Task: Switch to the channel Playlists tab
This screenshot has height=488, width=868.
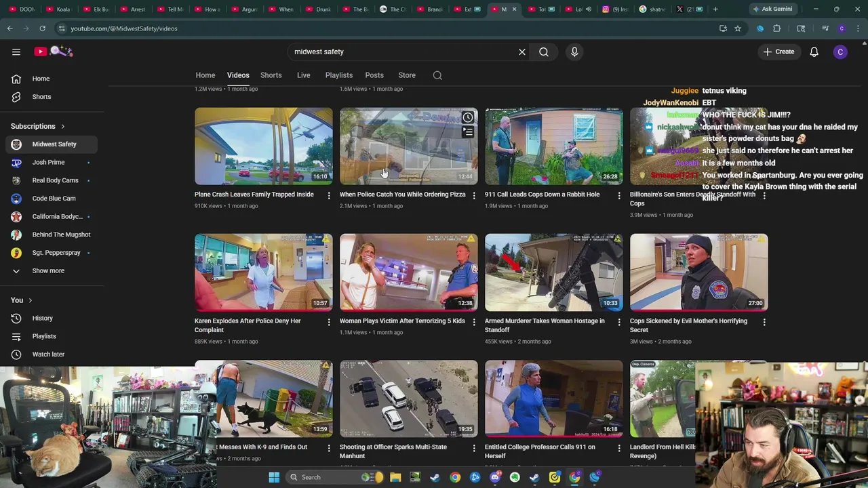Action: tap(339, 75)
